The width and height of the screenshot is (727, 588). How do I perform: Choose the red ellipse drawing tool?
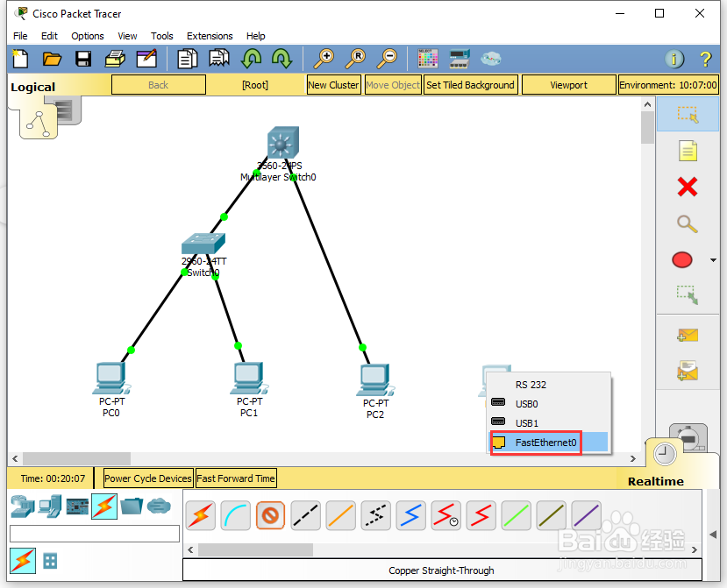(682, 260)
